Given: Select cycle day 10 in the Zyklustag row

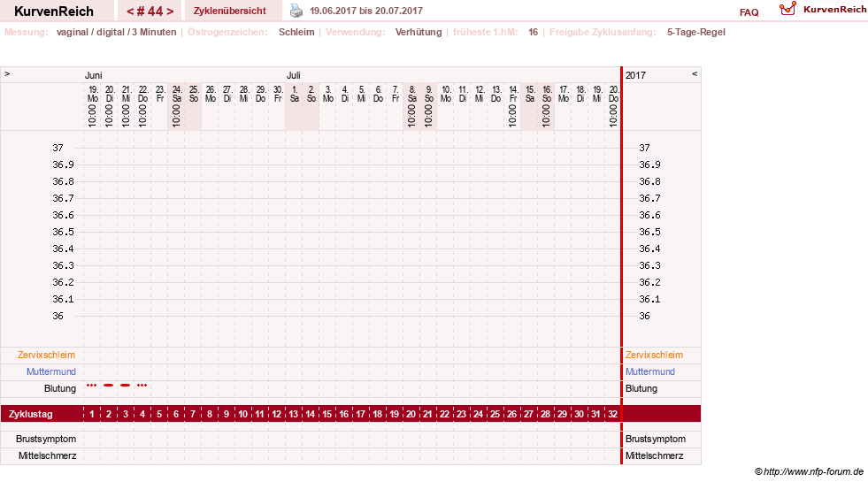Looking at the screenshot, I should [x=243, y=414].
